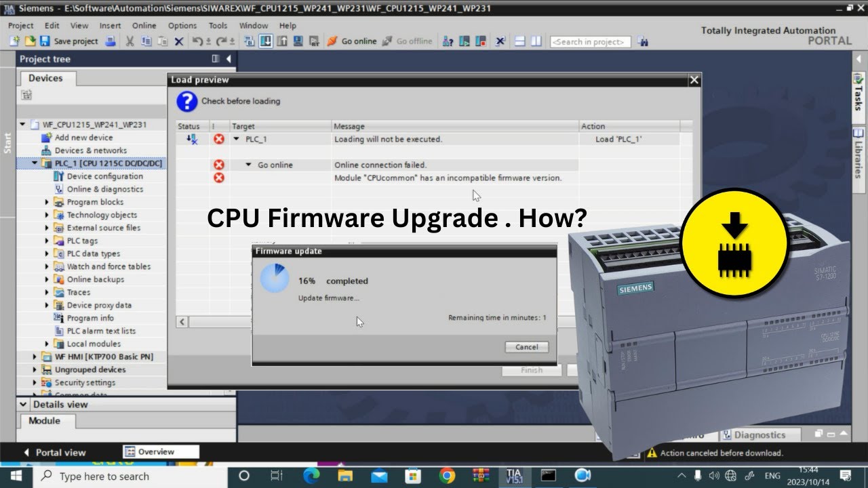Screen dimensions: 868x488
Task: Click the Copy toolbar icon
Action: pyautogui.click(x=146, y=41)
